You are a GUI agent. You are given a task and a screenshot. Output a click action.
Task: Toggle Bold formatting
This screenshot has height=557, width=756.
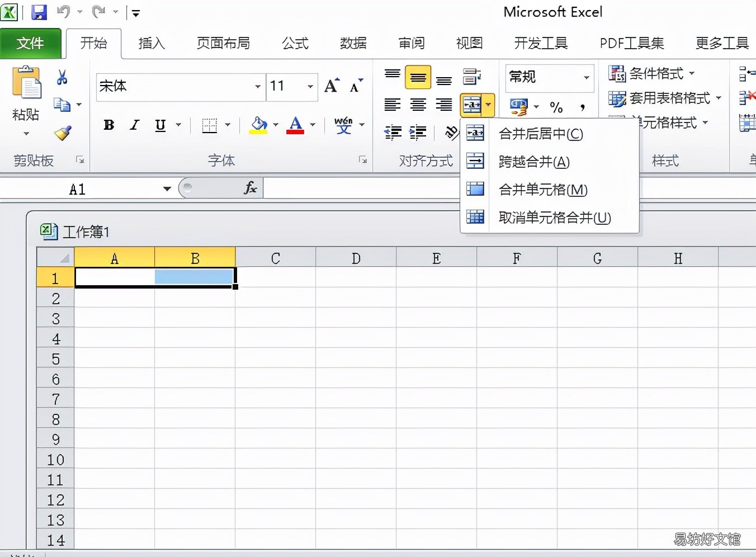pyautogui.click(x=109, y=125)
